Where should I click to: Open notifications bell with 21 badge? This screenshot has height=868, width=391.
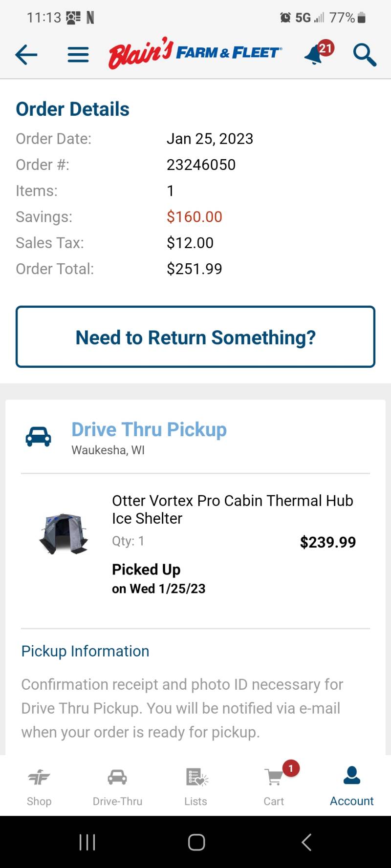tap(319, 53)
